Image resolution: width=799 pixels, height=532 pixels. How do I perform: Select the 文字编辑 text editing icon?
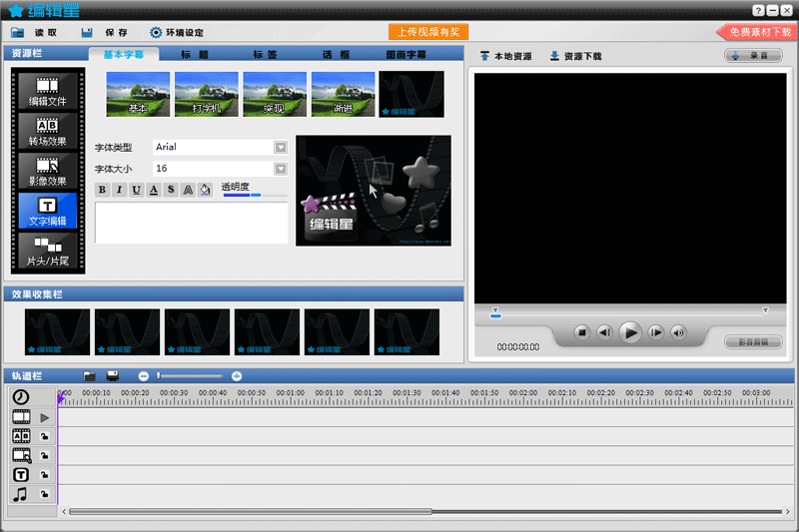47,211
